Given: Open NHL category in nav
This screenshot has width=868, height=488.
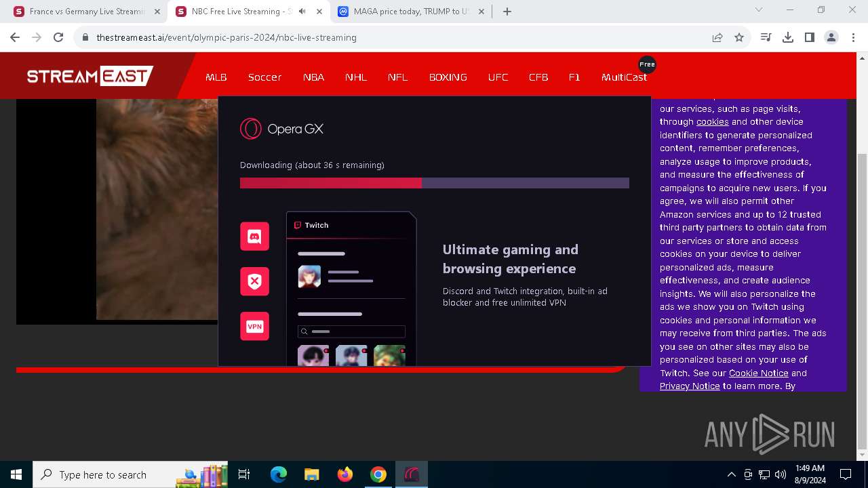Looking at the screenshot, I should pyautogui.click(x=356, y=77).
